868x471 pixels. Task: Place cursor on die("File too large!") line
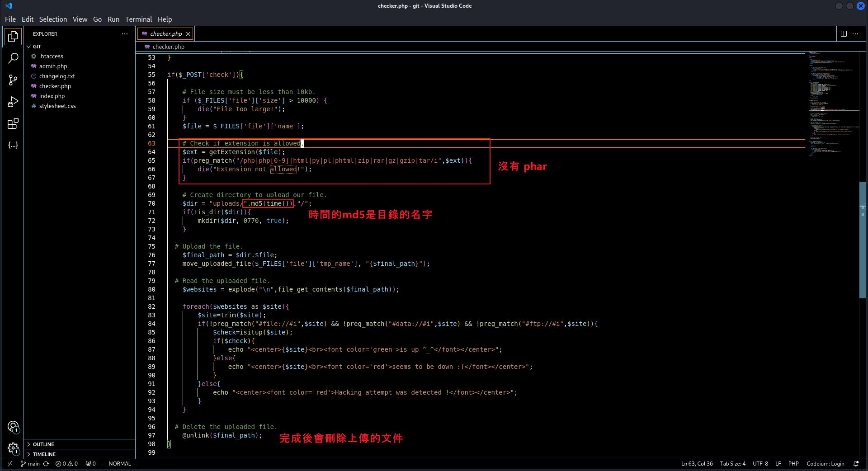(241, 109)
